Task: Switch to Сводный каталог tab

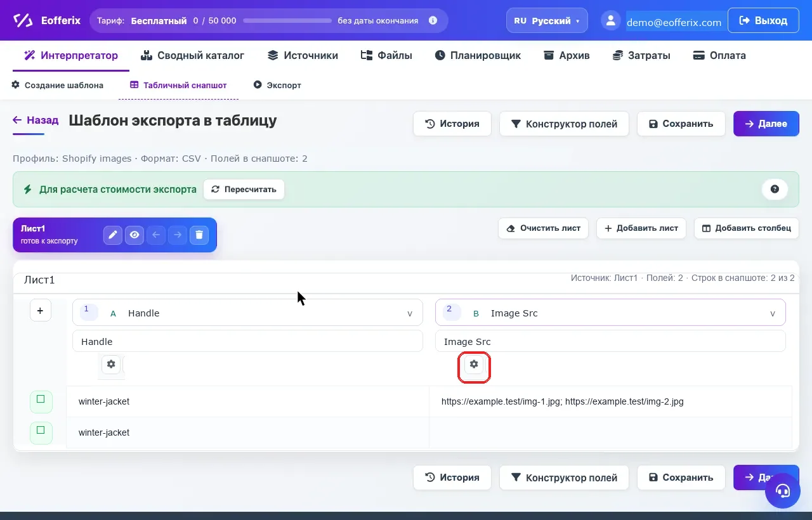Action: tap(193, 56)
